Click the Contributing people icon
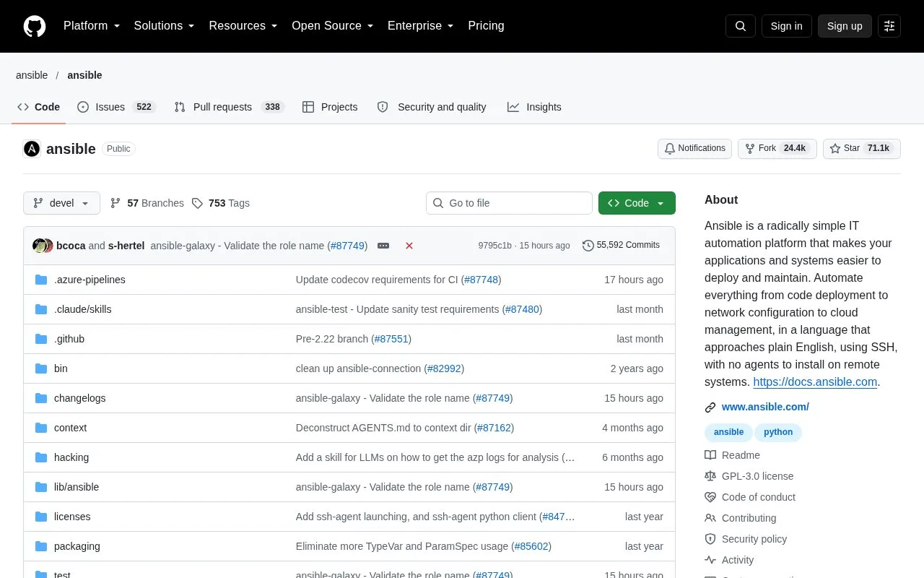This screenshot has height=578, width=924. coord(710,518)
